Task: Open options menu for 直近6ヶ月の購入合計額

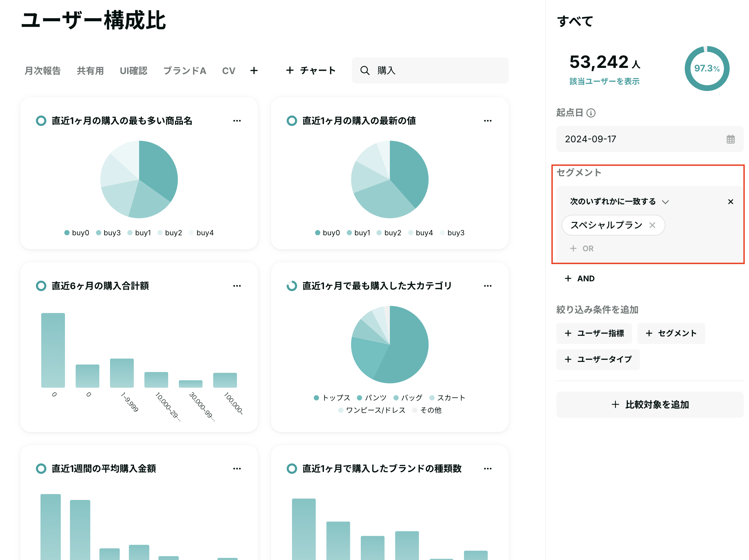Action: pos(237,286)
